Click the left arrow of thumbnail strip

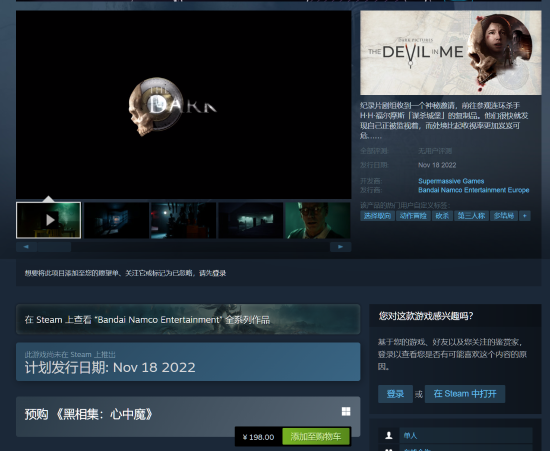point(26,247)
